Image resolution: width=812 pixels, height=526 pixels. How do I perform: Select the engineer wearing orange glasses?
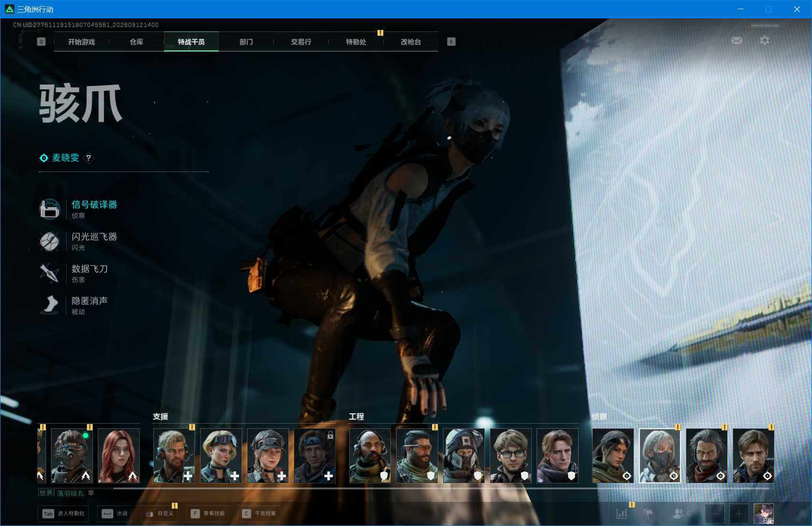click(417, 455)
